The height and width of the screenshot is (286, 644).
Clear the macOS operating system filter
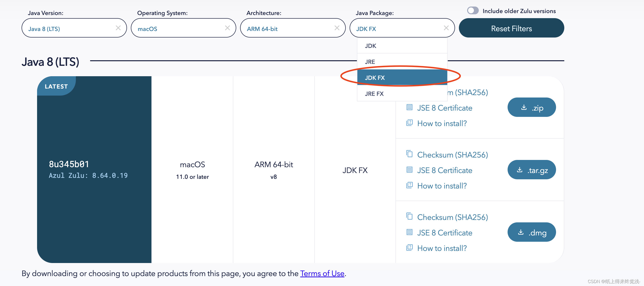pos(227,28)
